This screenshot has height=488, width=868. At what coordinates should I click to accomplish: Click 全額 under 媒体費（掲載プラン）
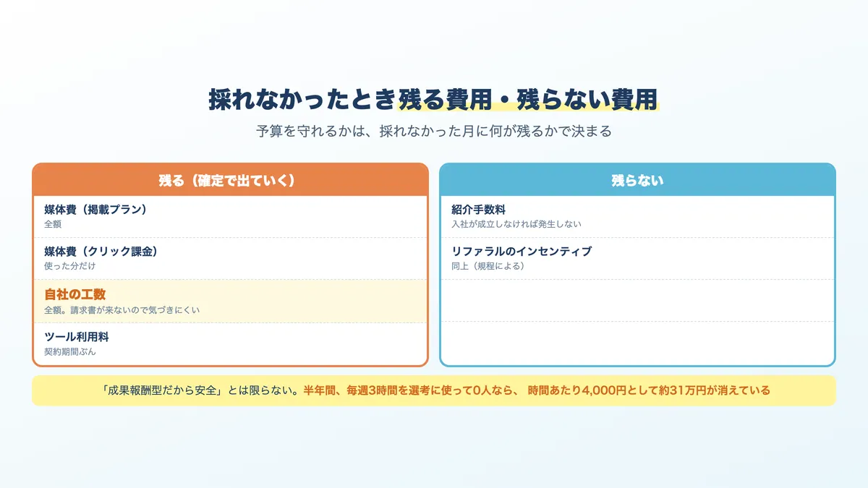[53, 224]
